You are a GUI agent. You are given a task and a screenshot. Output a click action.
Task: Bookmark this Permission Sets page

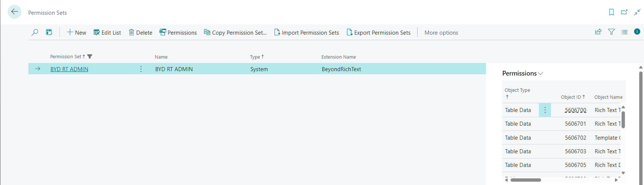[x=611, y=12]
